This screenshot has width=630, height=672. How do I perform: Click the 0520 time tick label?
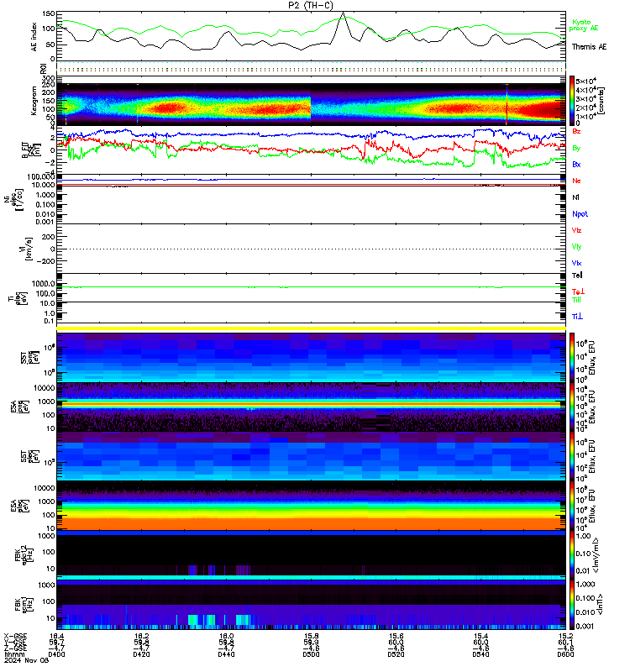(x=396, y=654)
